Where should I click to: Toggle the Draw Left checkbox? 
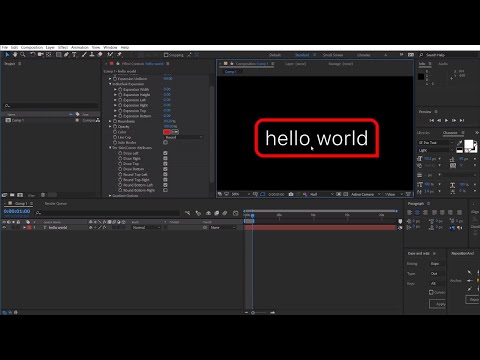165,153
